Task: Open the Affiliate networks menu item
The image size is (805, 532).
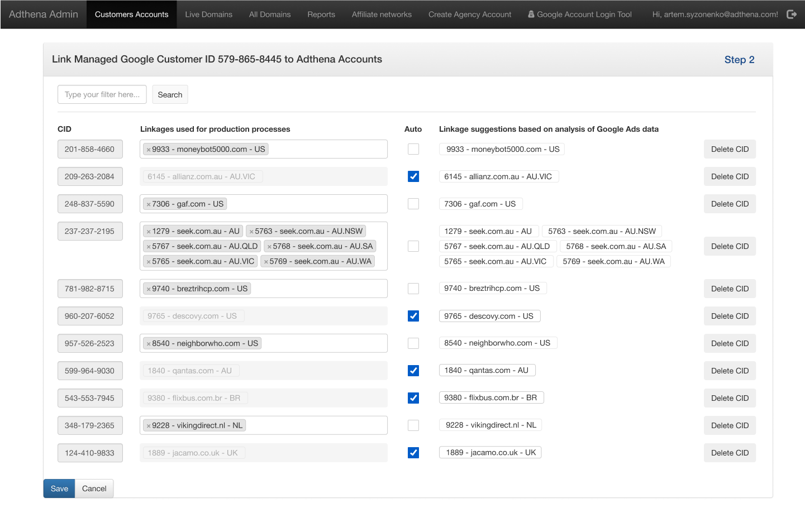Action: (x=382, y=15)
